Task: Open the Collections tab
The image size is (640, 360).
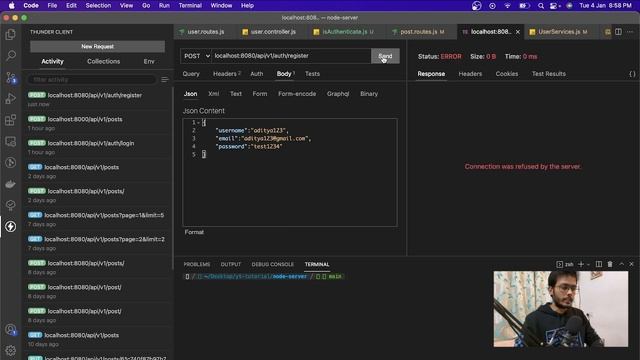Action: [x=103, y=61]
